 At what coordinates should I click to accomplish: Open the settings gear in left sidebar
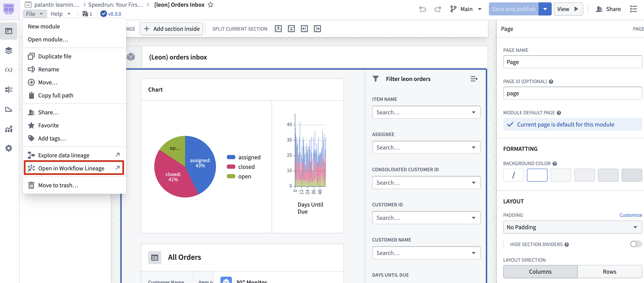coord(9,148)
